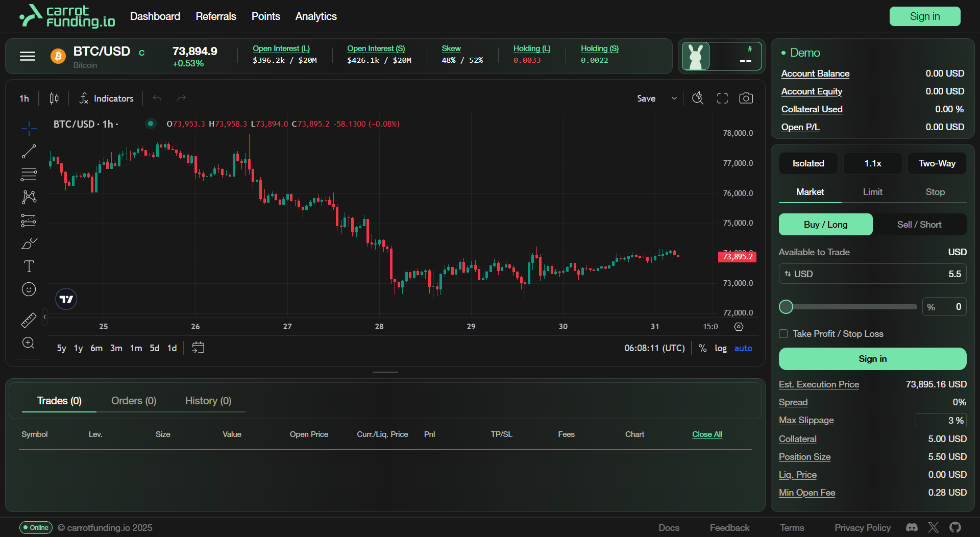Click the Bitcoin coin icon
Viewport: 980px width, 537px height.
(x=58, y=56)
